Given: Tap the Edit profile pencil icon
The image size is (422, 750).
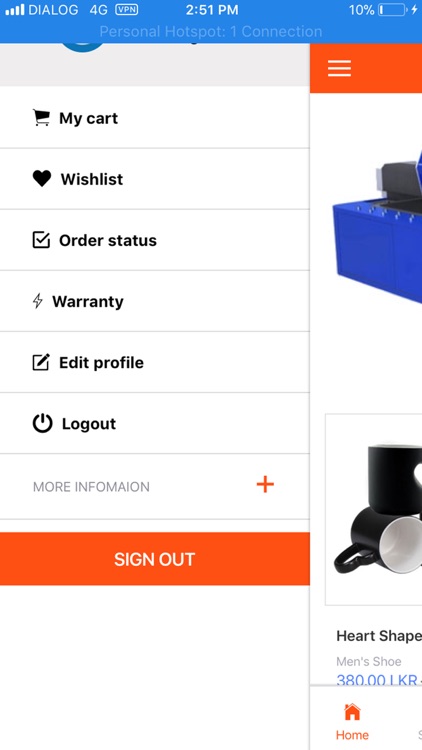Looking at the screenshot, I should click(x=41, y=362).
